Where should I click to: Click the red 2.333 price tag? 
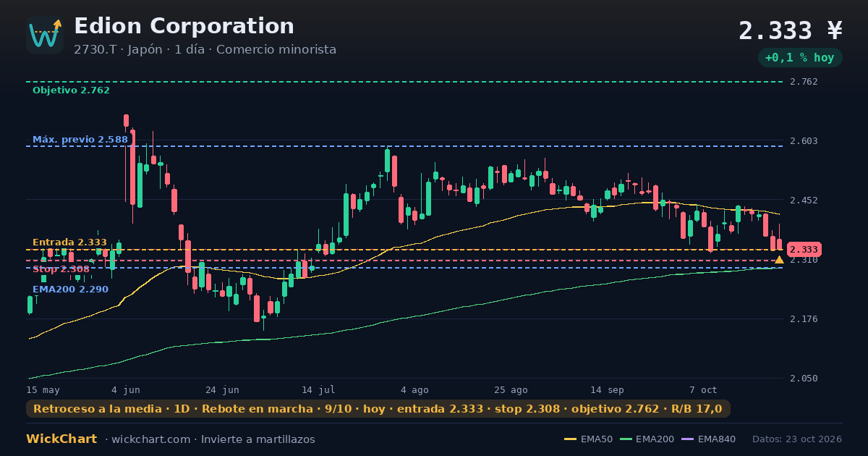point(804,249)
